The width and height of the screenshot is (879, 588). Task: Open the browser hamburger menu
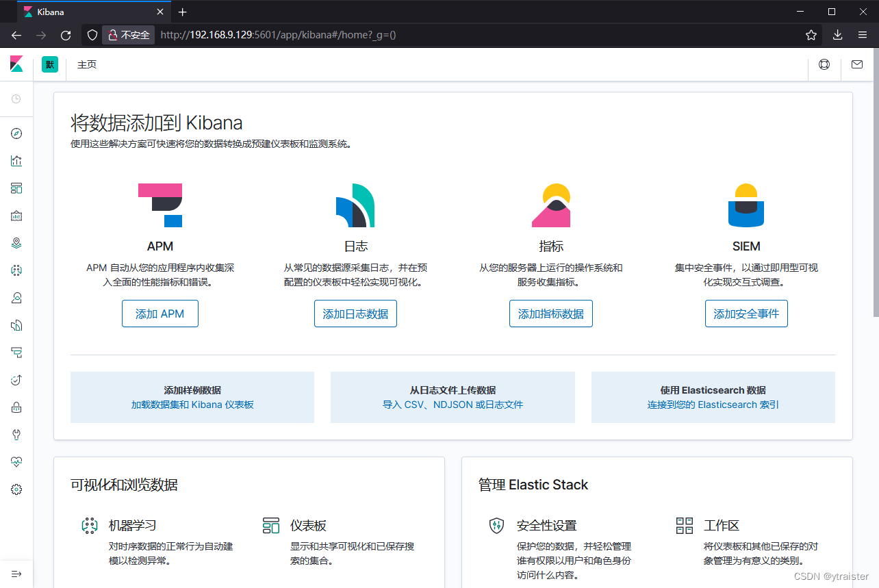[863, 35]
